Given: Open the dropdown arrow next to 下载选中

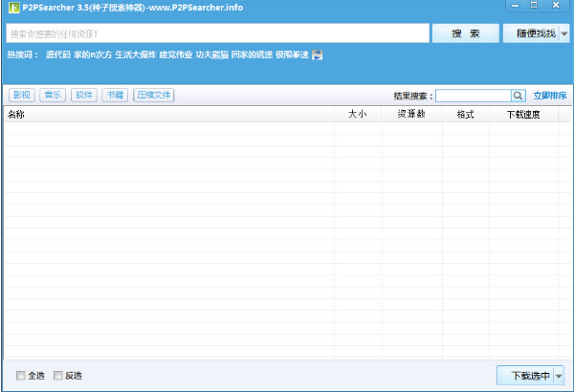Looking at the screenshot, I should pyautogui.click(x=559, y=376).
